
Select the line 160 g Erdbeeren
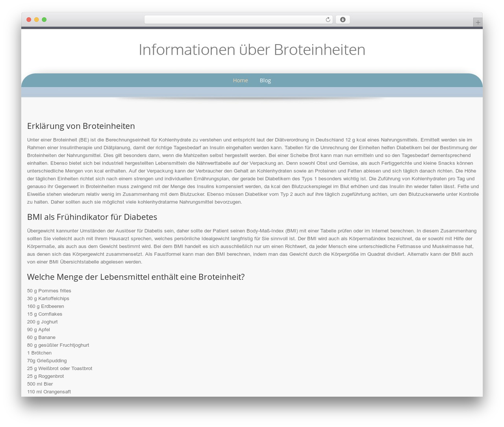tap(46, 306)
